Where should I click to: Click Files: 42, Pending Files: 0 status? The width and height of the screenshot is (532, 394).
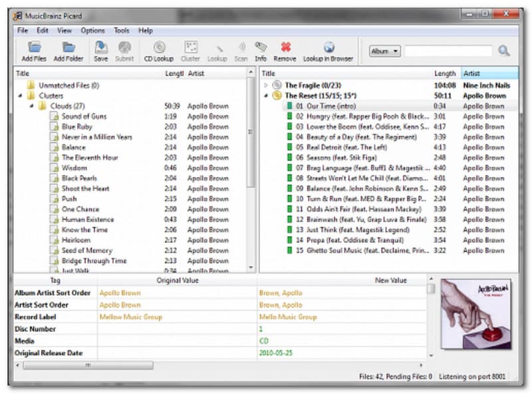tap(396, 376)
